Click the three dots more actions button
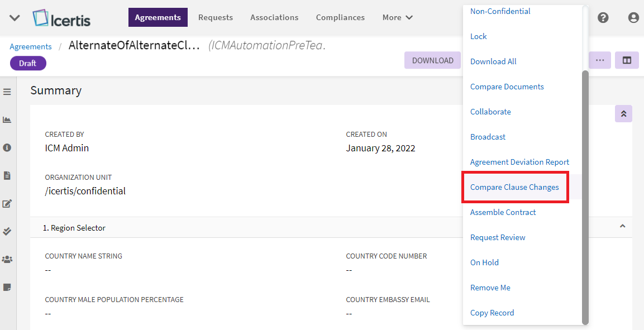The height and width of the screenshot is (330, 644). tap(599, 60)
